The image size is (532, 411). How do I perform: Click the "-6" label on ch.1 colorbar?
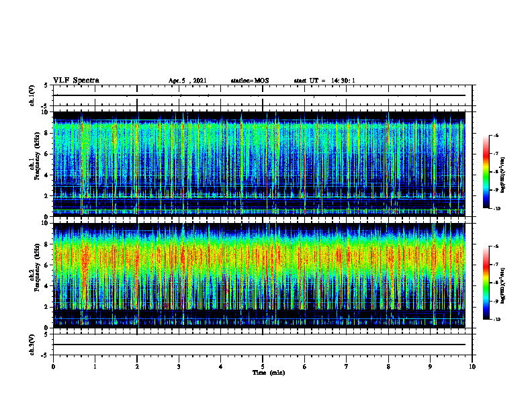(496, 136)
